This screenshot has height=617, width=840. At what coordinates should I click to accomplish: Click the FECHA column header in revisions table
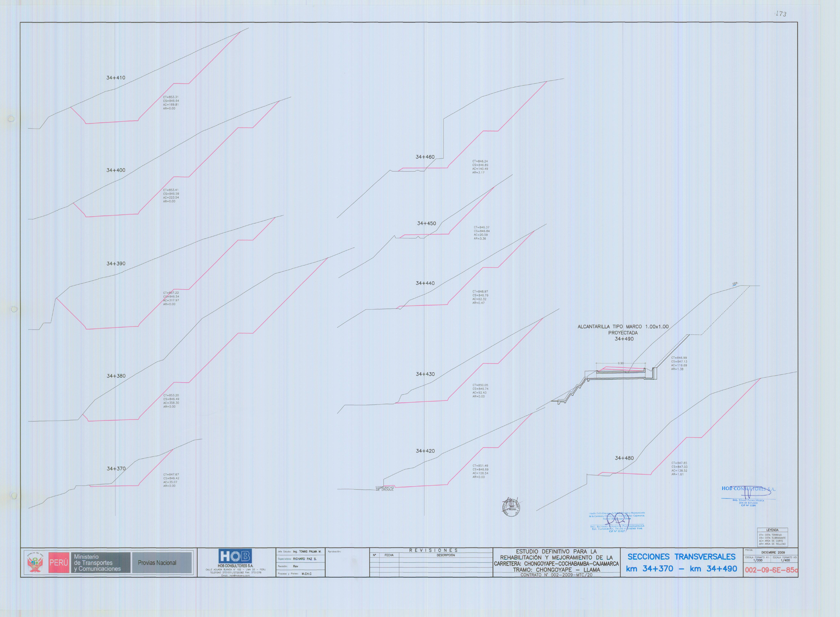pos(389,555)
